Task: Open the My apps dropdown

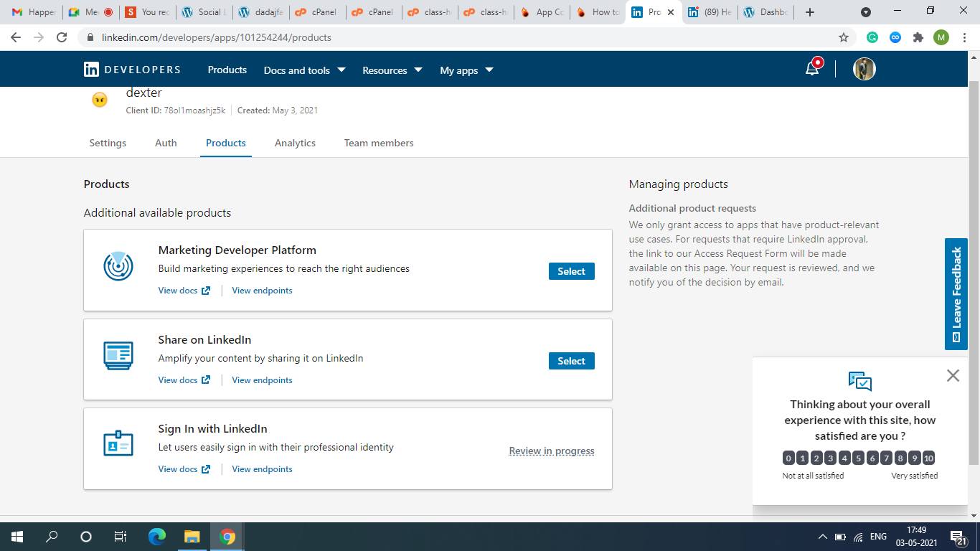Action: click(x=466, y=70)
